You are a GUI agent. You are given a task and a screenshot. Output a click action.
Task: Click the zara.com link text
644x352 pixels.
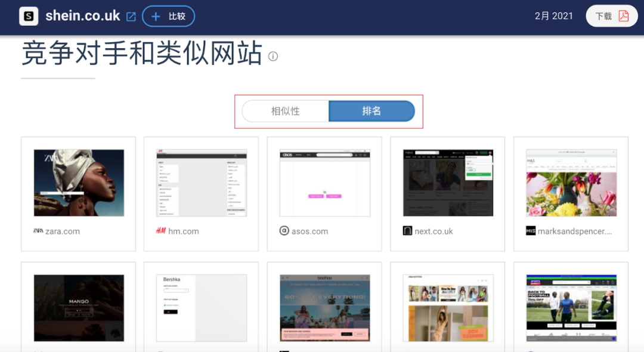click(63, 231)
